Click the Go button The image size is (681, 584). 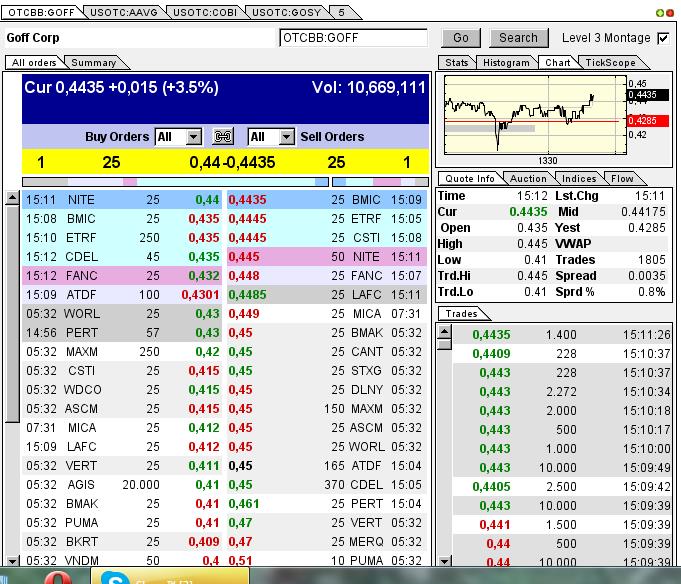461,38
